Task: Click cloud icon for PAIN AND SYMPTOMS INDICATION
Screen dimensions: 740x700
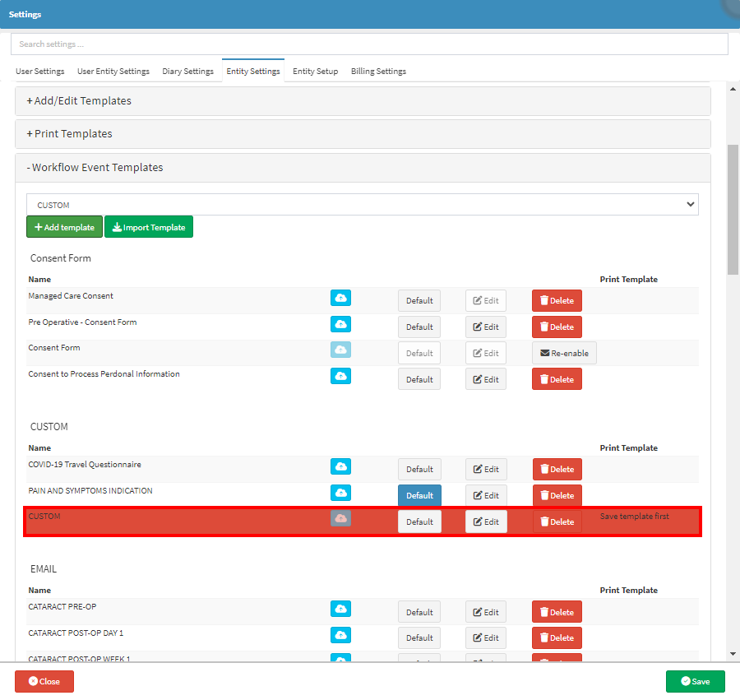Action: pos(340,493)
